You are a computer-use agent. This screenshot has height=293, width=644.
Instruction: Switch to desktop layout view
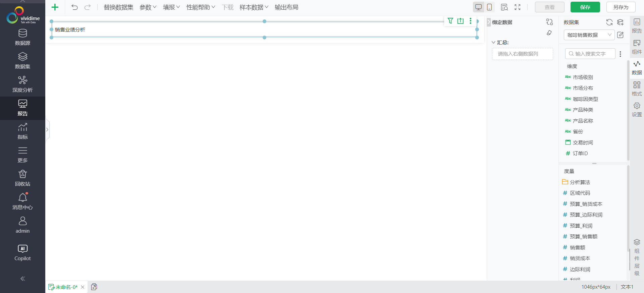click(479, 7)
